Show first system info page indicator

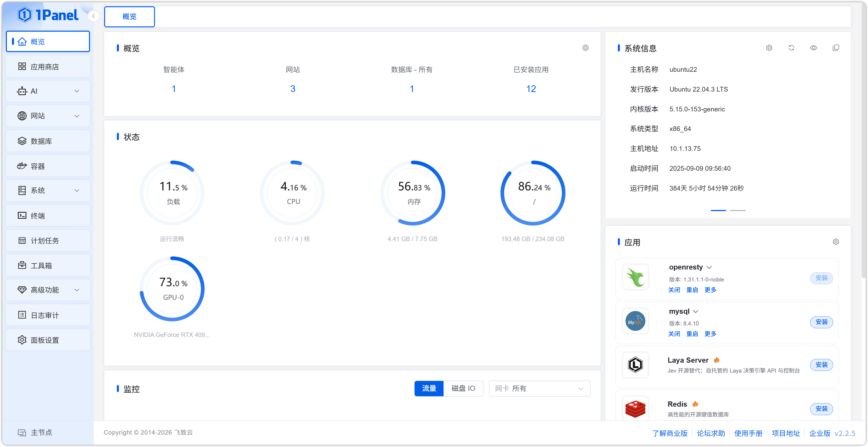tap(718, 210)
